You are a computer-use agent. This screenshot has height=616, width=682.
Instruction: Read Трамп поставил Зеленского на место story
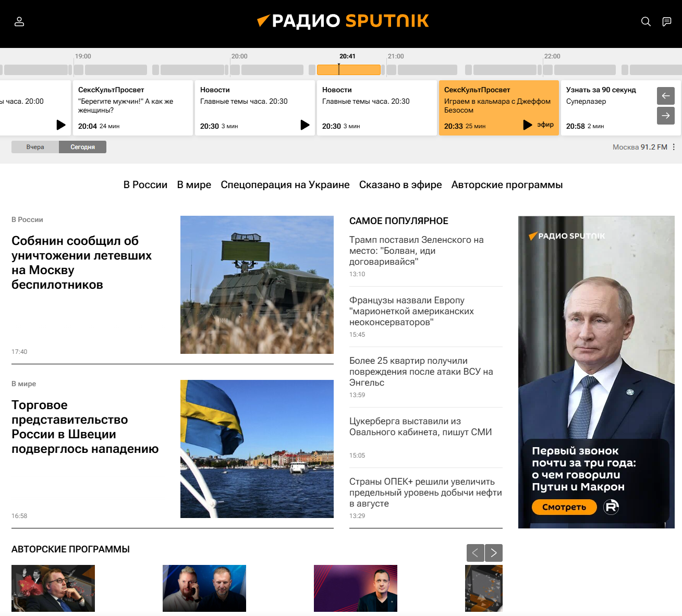[x=417, y=251]
